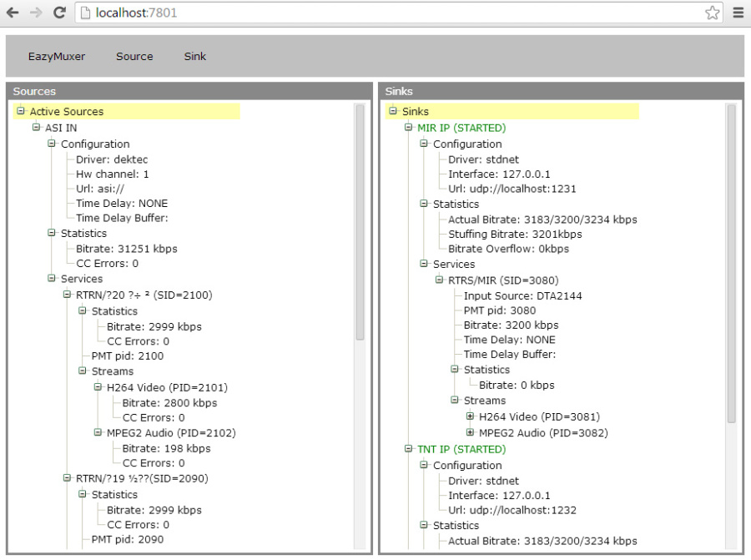Image resolution: width=751 pixels, height=560 pixels.
Task: Click 'Url: asi://' row
Action: click(100, 189)
